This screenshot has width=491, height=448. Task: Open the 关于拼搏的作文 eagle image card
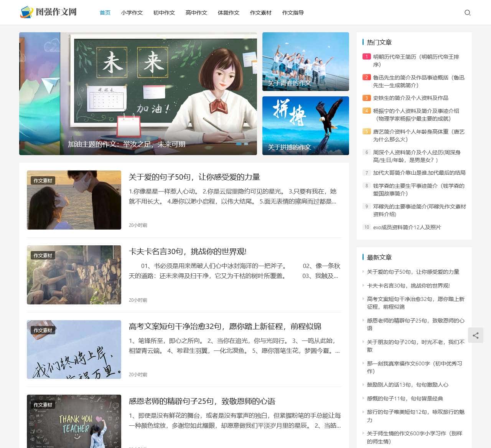[x=306, y=126]
